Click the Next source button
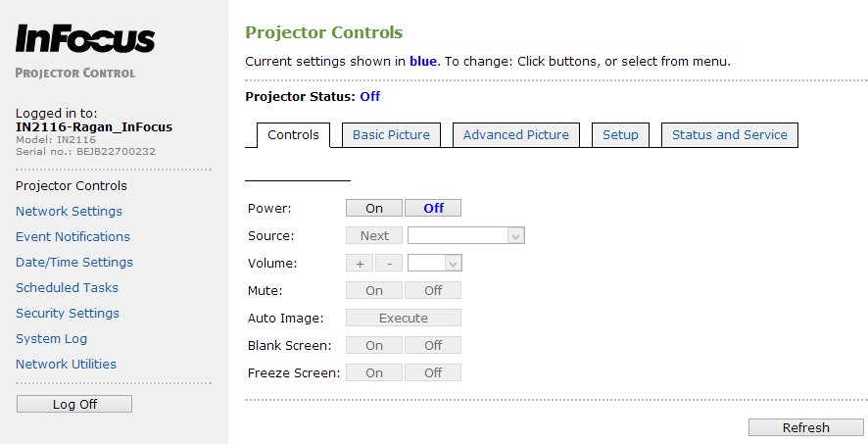The height and width of the screenshot is (444, 868). tap(374, 235)
